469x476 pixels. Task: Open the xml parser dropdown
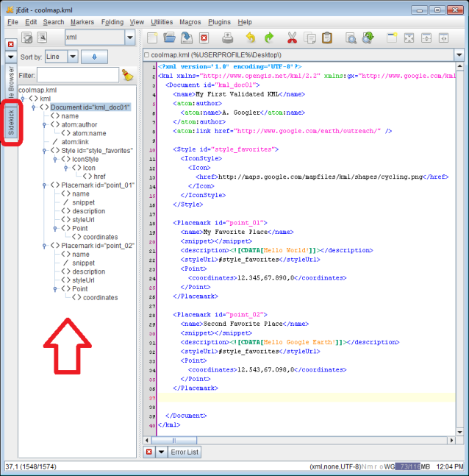point(129,37)
